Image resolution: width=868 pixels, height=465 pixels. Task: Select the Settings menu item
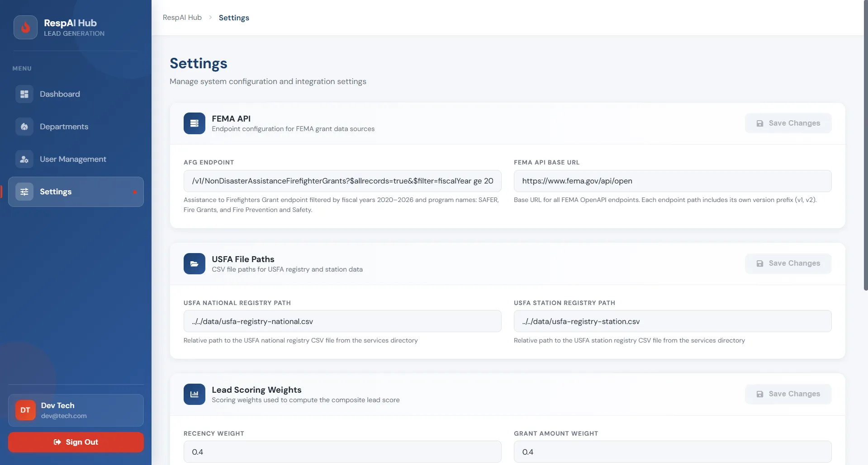tap(76, 192)
